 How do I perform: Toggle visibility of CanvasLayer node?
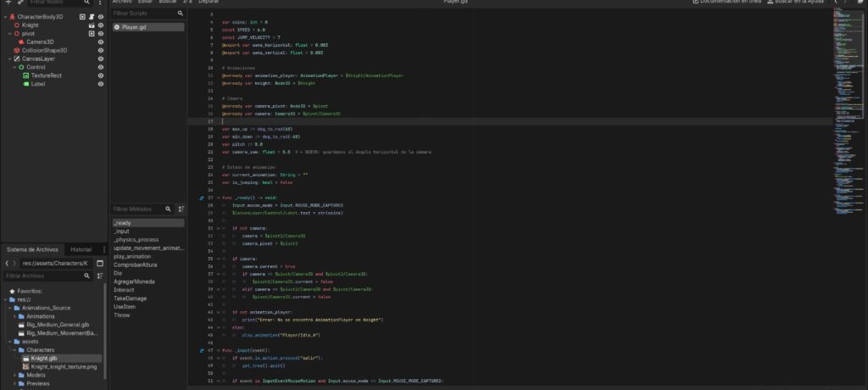[x=101, y=58]
